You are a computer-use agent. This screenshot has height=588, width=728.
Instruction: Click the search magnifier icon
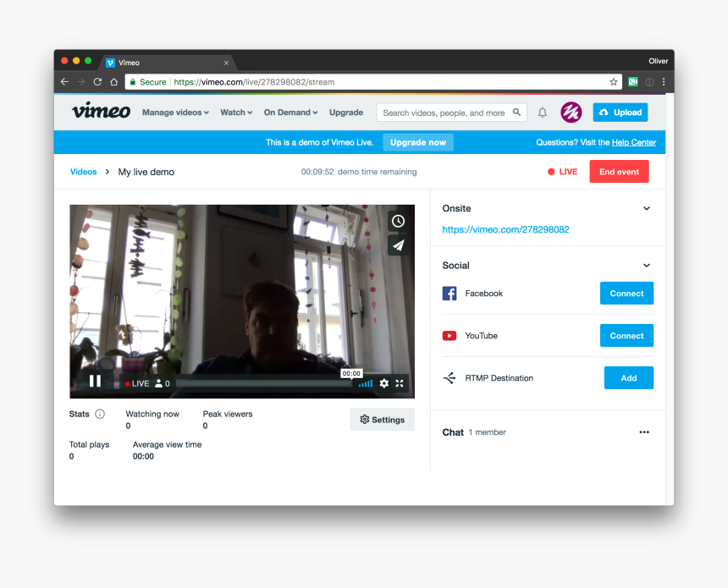click(516, 113)
